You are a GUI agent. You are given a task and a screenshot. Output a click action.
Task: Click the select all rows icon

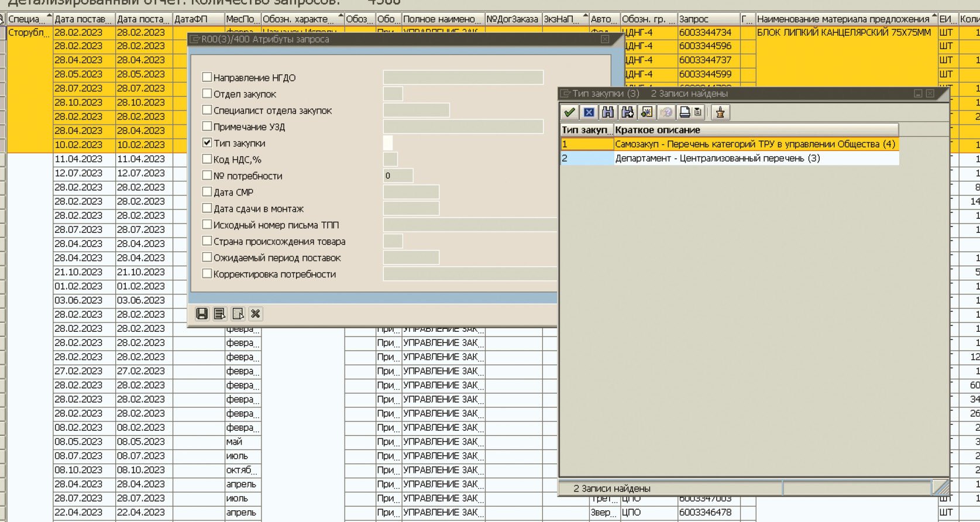(220, 314)
